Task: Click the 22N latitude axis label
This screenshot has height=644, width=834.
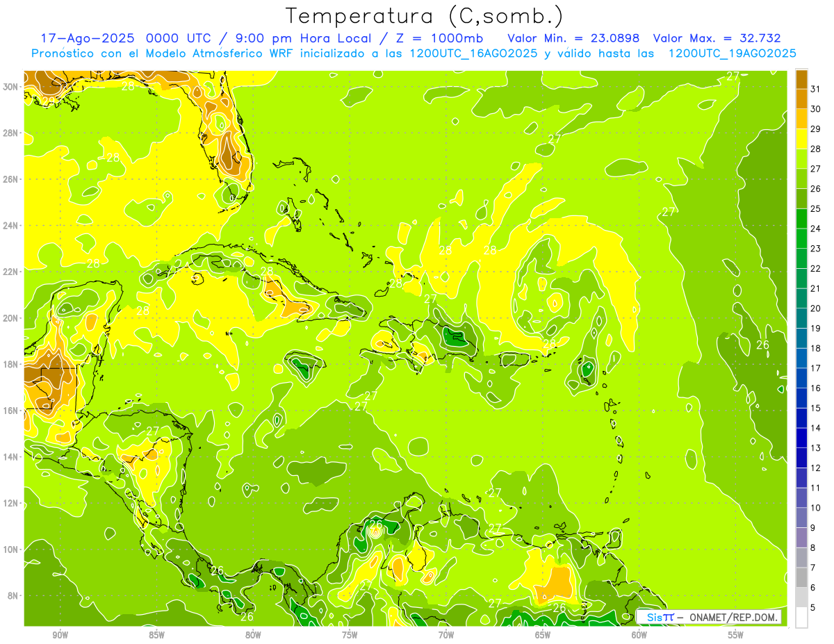Action: 10,272
